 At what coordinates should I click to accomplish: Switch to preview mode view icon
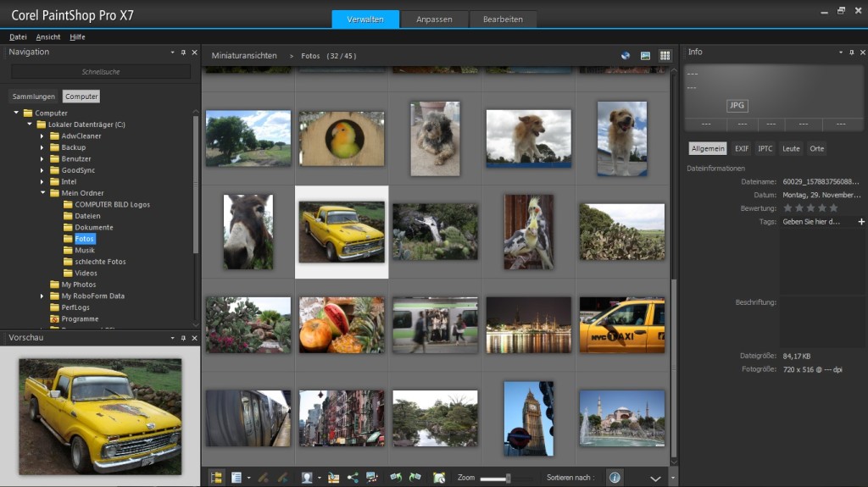(646, 55)
